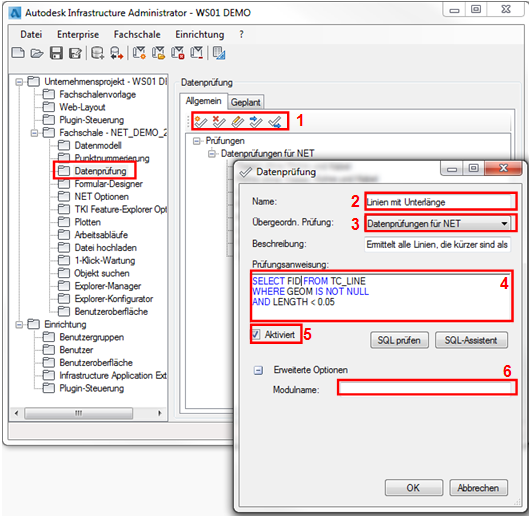Open the Enterprise menu
Image resolution: width=529 pixels, height=516 pixels.
(x=78, y=34)
